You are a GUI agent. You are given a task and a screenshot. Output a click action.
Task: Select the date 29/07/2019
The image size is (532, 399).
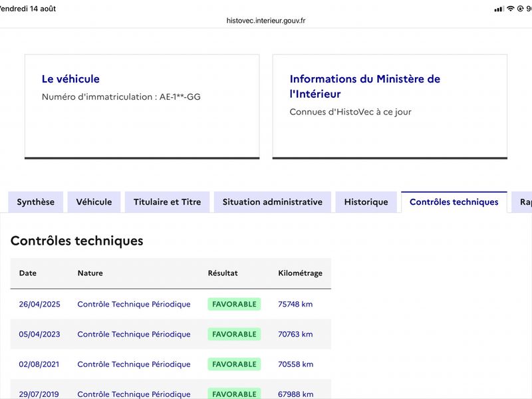[x=39, y=394]
